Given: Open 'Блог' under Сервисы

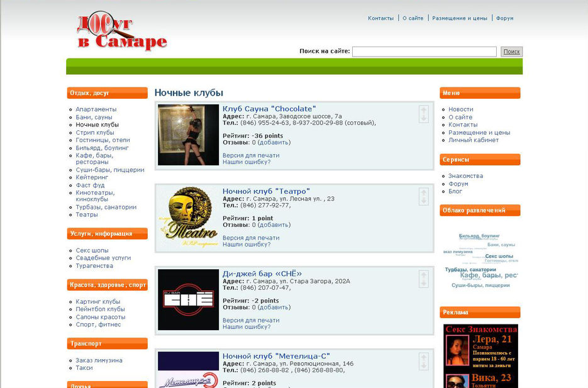Looking at the screenshot, I should click(x=455, y=191).
